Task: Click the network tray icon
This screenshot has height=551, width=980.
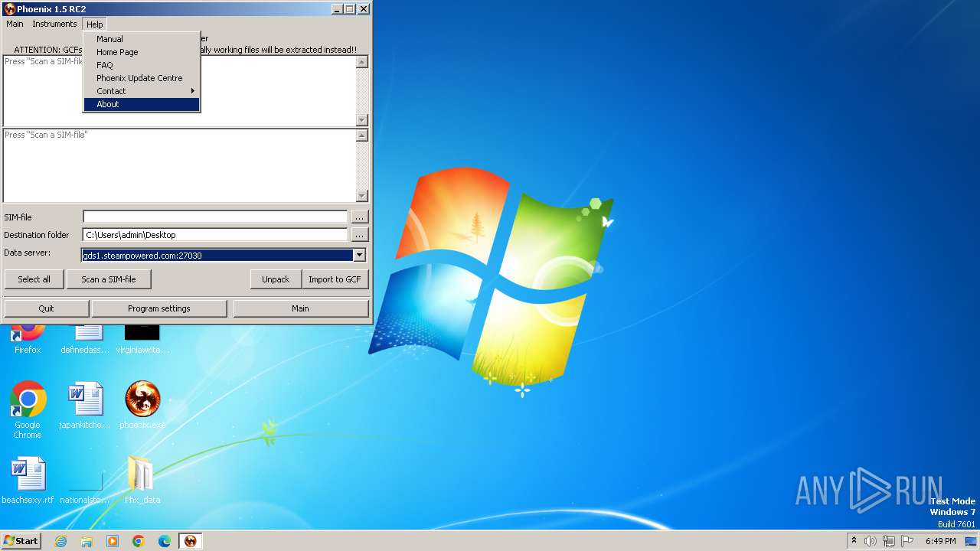Action: pyautogui.click(x=889, y=541)
